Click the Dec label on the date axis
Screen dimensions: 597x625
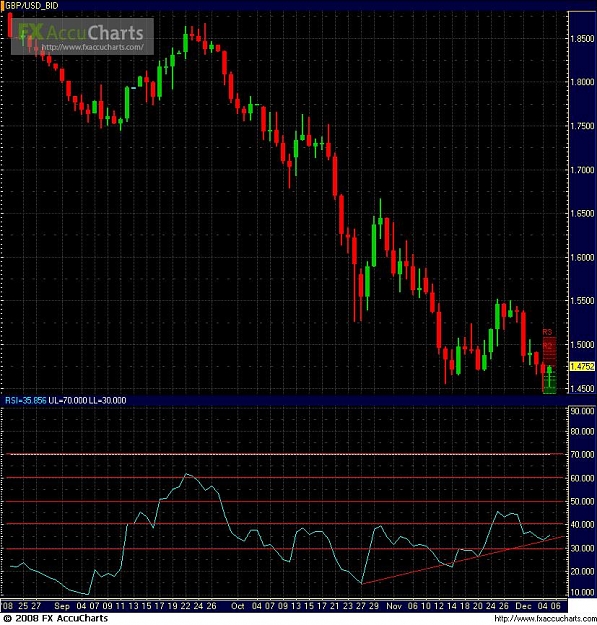[x=524, y=606]
